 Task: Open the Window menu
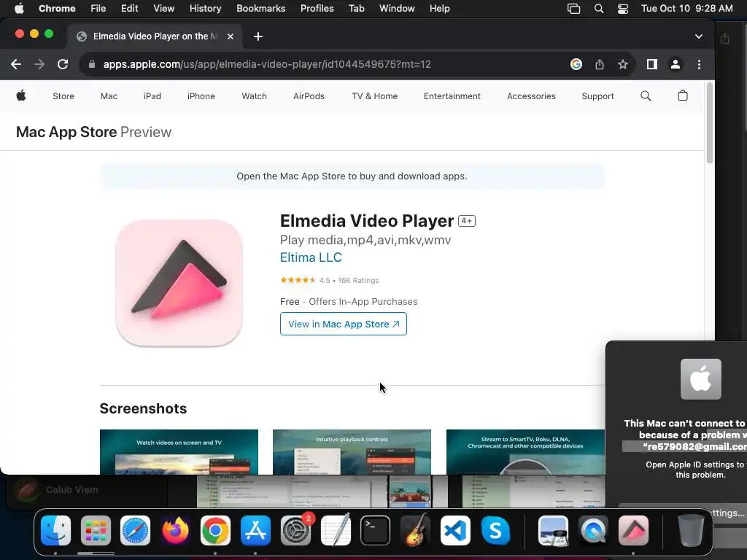point(397,9)
